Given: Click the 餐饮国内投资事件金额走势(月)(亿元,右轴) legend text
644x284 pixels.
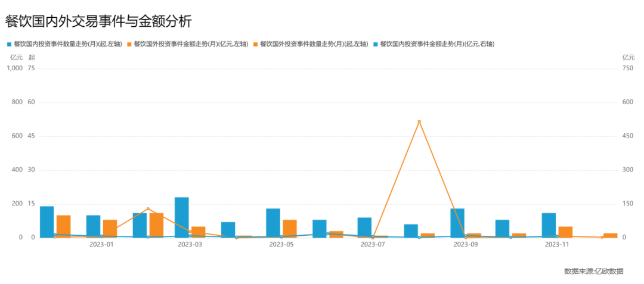Looking at the screenshot, I should pyautogui.click(x=437, y=44).
